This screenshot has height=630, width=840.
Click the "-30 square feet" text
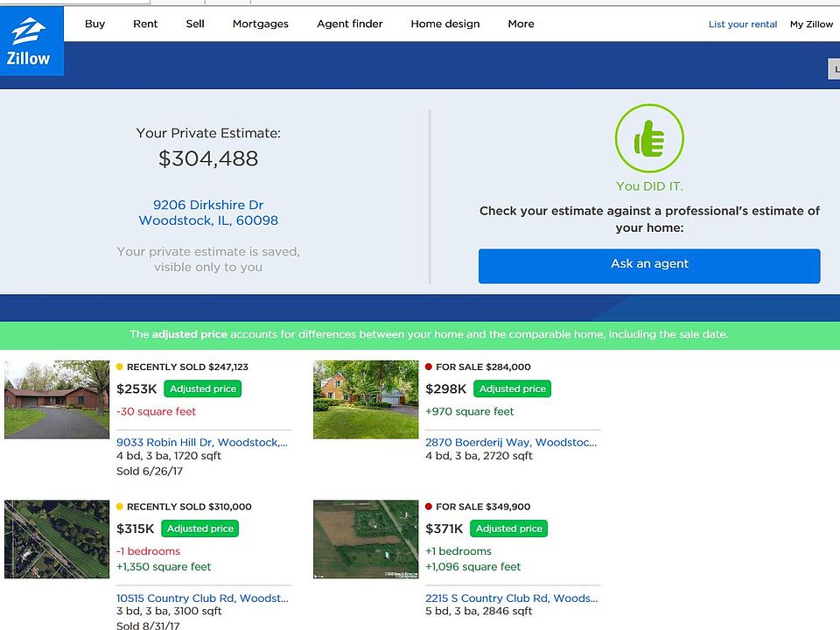click(x=156, y=411)
